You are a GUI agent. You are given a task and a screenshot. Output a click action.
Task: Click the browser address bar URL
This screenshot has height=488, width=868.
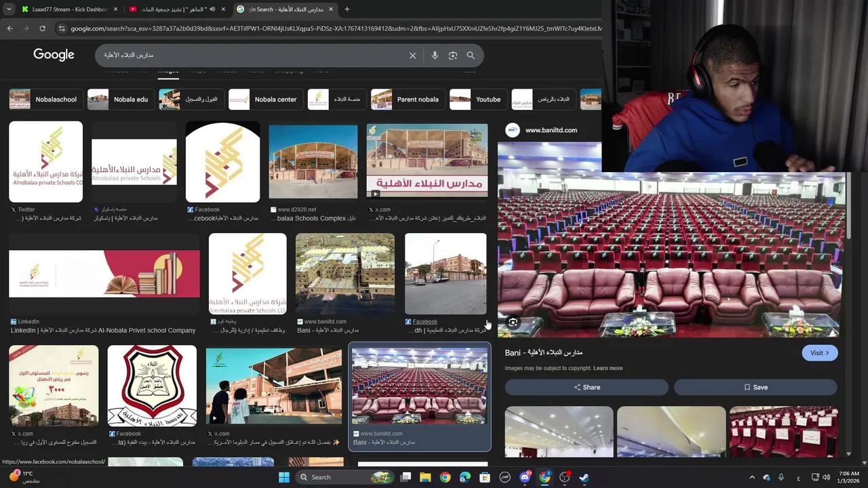click(x=336, y=28)
